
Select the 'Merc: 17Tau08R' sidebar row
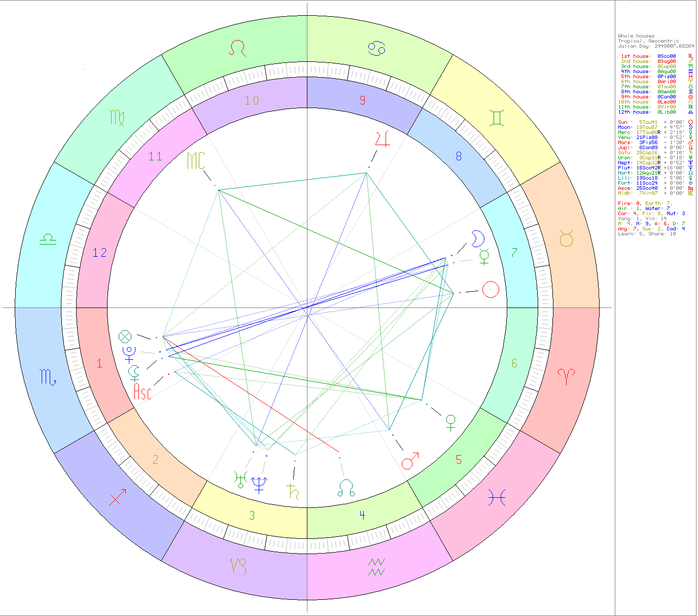point(656,132)
